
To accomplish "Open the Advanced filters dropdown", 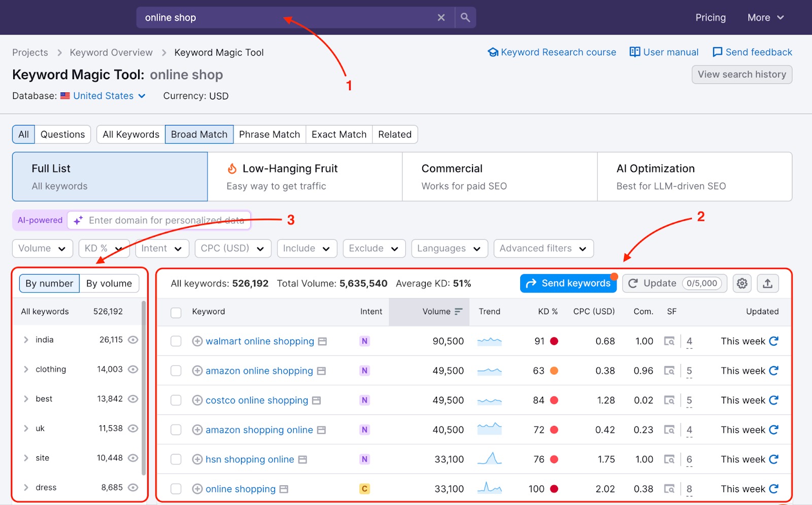I will [x=543, y=248].
